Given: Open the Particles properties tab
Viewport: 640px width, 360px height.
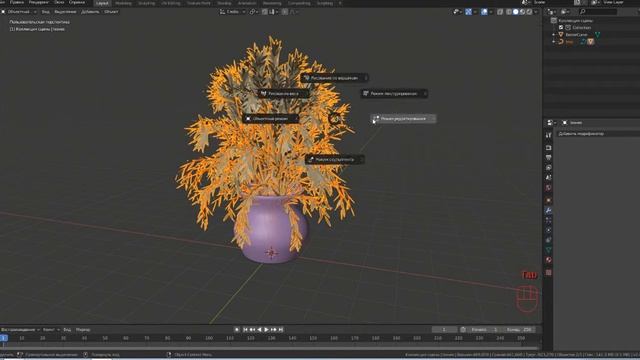Looking at the screenshot, I should click(549, 220).
